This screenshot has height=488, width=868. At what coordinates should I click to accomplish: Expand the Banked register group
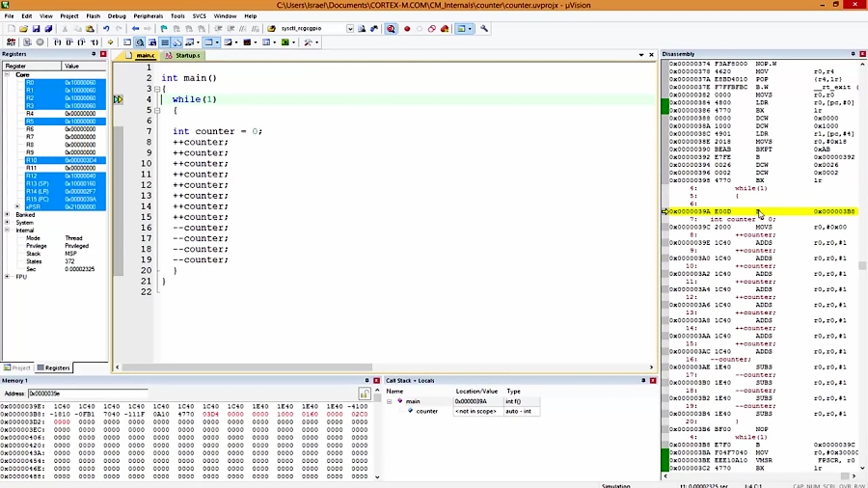coord(8,215)
